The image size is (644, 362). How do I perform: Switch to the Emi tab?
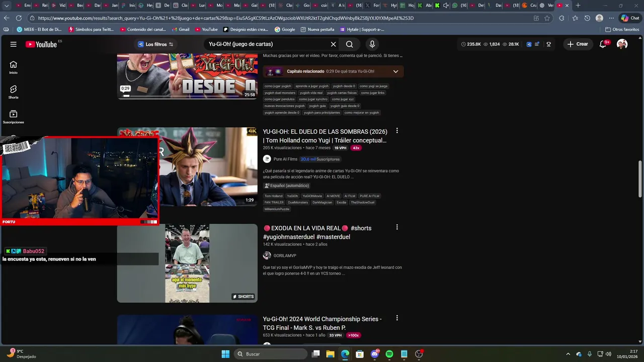[x=24, y=5]
